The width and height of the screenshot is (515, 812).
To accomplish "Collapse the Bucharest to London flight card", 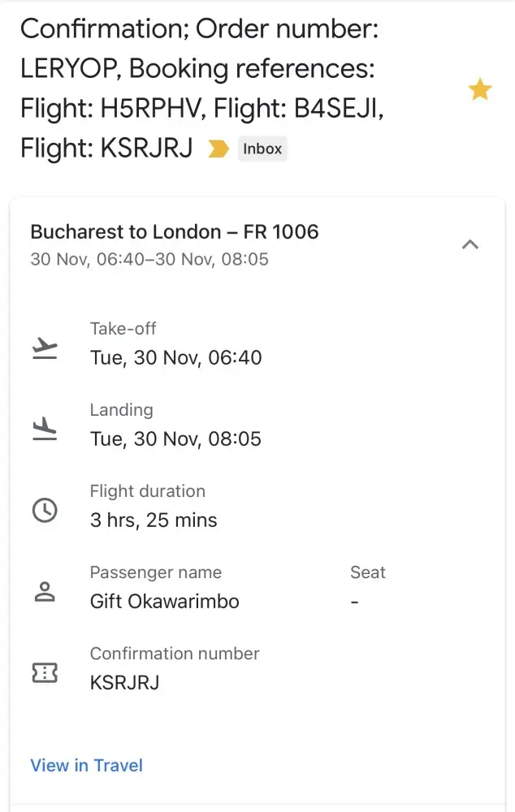I will tap(470, 244).
